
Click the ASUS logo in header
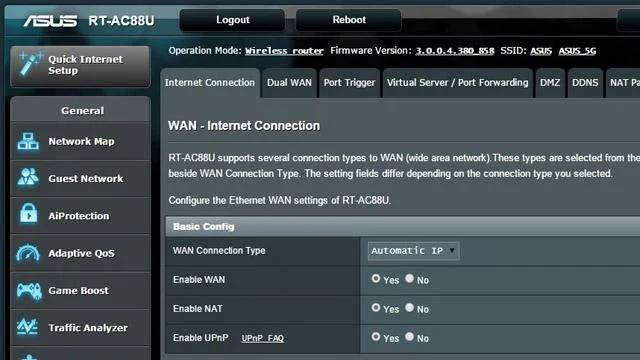coord(50,20)
